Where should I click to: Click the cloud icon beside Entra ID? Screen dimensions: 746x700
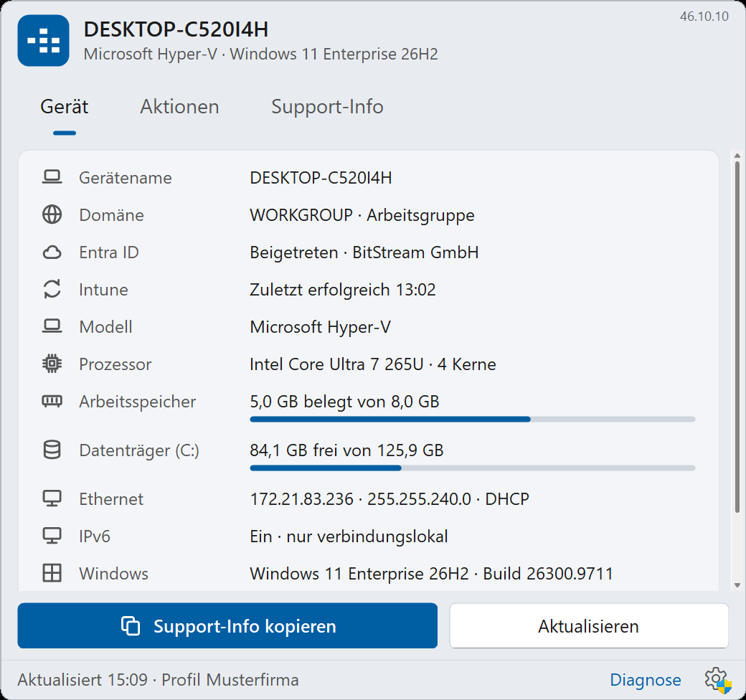tap(52, 252)
